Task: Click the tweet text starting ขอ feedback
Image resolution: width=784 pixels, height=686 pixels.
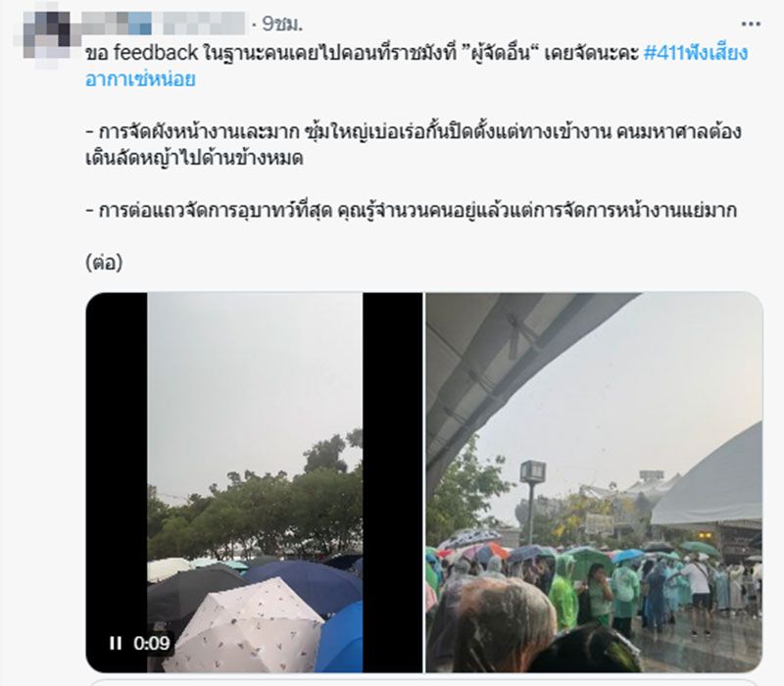Action: pos(416,66)
